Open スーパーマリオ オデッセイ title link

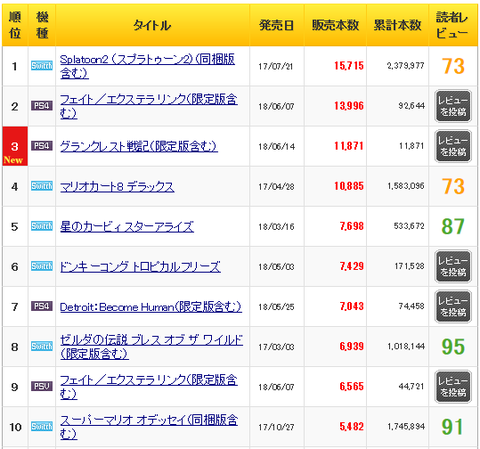148,427
